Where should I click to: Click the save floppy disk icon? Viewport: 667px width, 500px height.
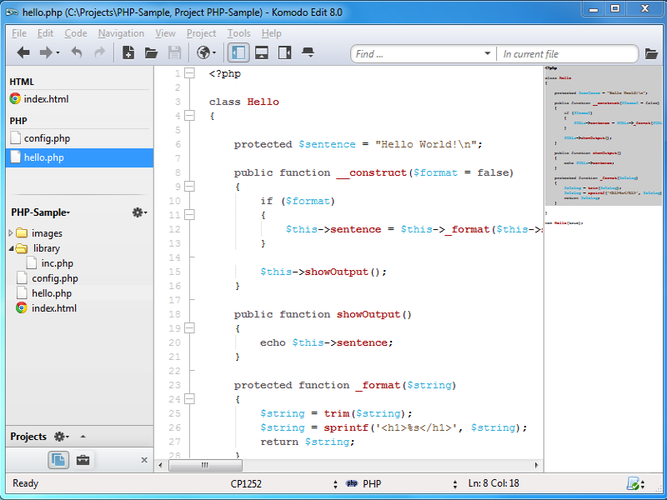point(174,53)
